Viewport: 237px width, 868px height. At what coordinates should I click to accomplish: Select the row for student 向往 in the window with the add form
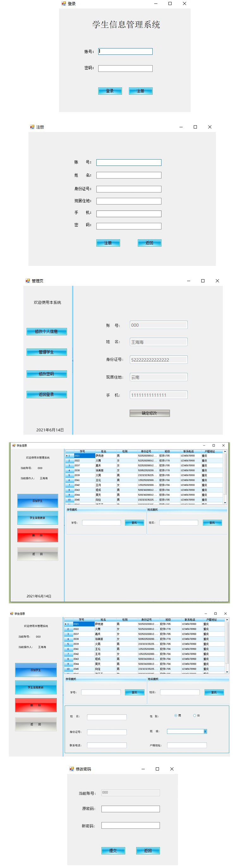tap(144, 669)
